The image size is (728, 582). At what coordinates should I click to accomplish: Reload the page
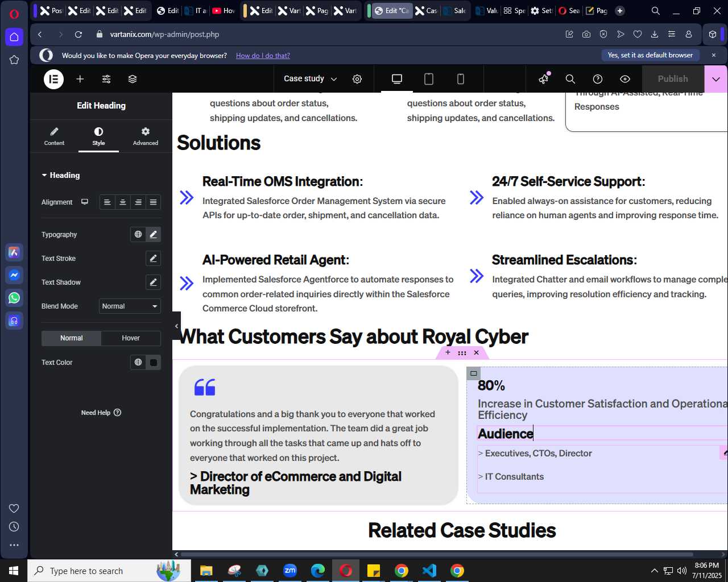(x=78, y=35)
